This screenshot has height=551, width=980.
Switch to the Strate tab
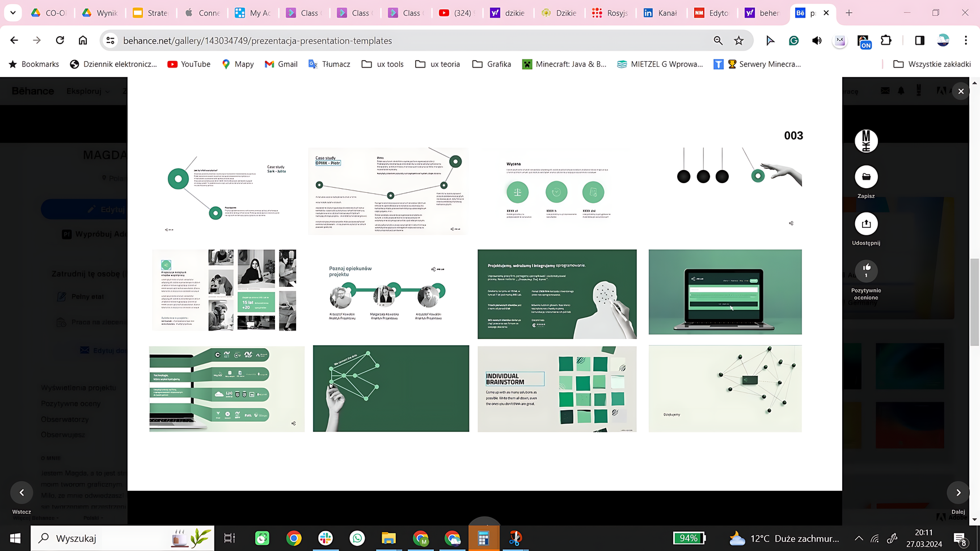[x=151, y=12]
